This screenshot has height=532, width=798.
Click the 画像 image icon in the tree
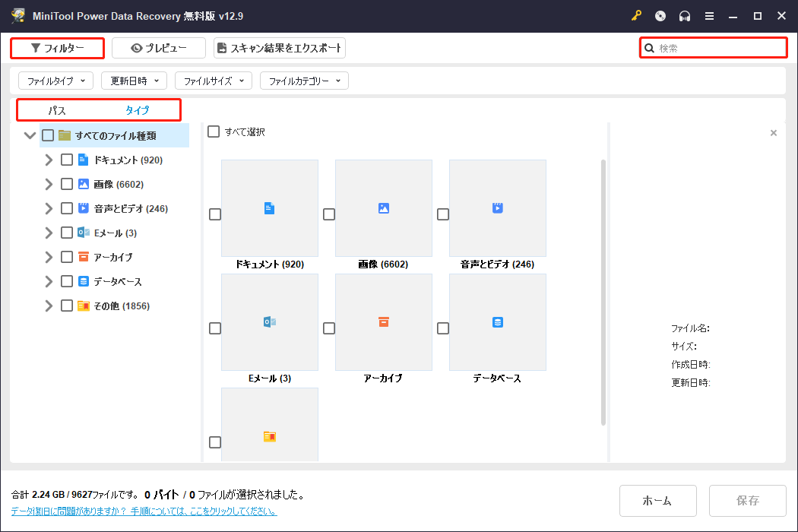pos(84,184)
